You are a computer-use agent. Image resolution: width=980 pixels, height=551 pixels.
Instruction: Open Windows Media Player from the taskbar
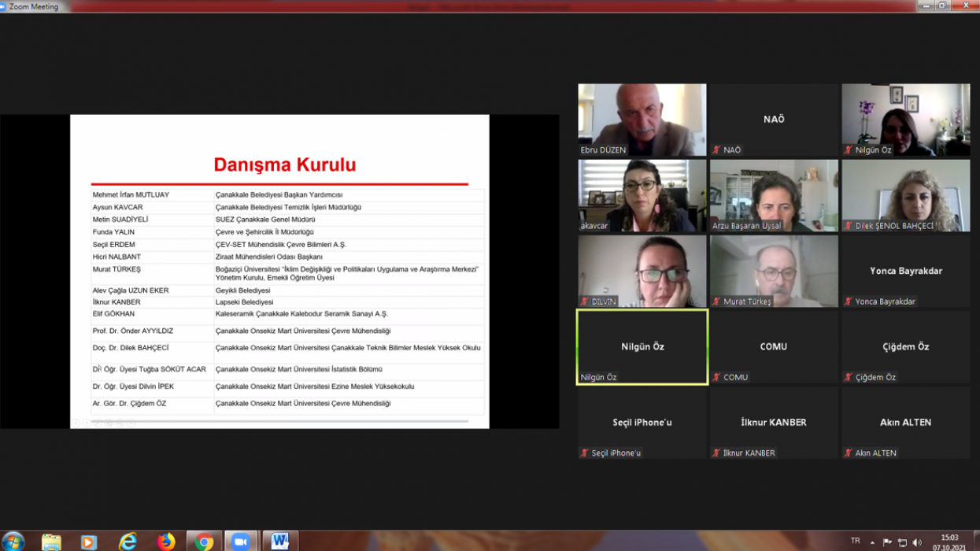[x=89, y=542]
